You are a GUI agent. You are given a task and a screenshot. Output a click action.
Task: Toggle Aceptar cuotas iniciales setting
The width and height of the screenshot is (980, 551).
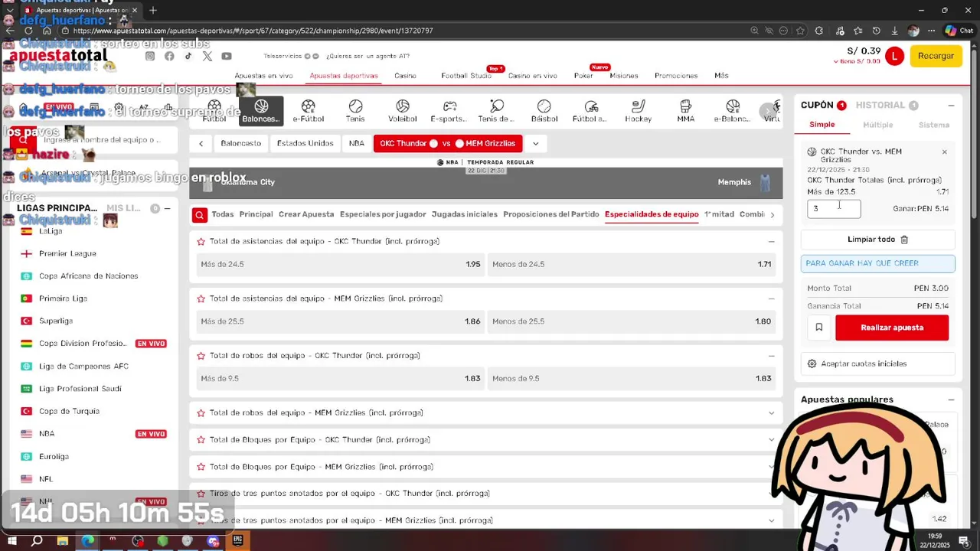point(877,364)
